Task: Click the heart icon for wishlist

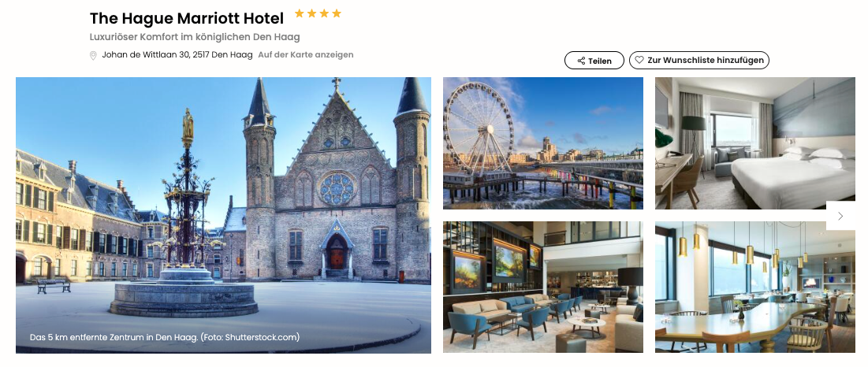Action: [639, 60]
